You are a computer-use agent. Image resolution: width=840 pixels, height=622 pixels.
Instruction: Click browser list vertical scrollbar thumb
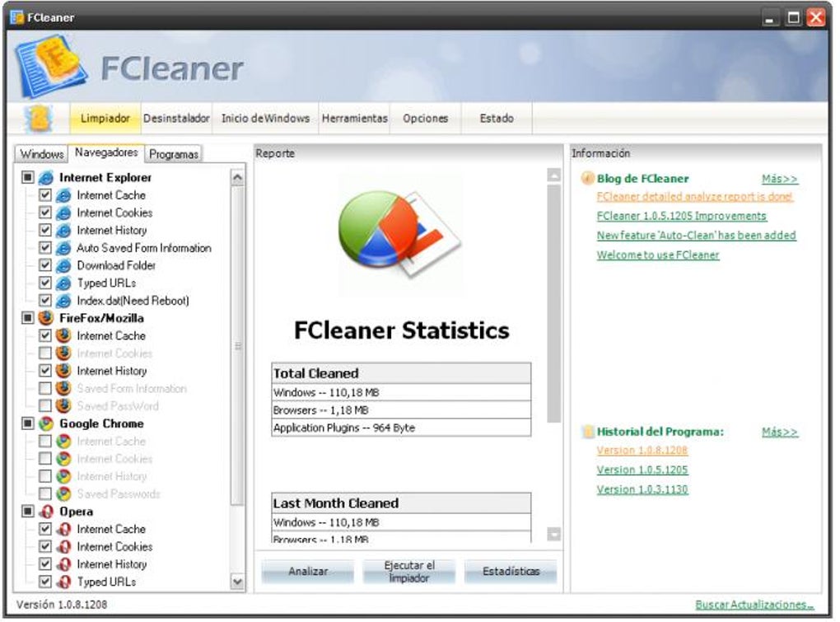pyautogui.click(x=237, y=345)
